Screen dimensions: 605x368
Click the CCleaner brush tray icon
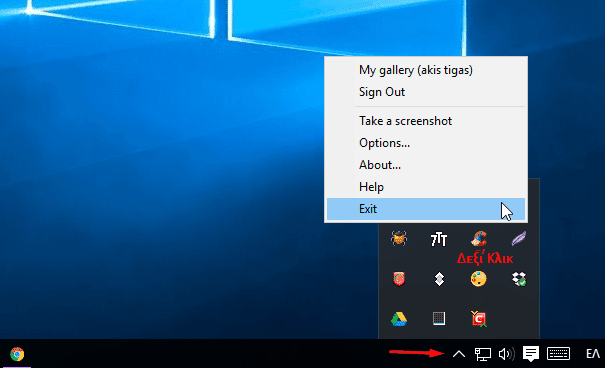coord(479,238)
